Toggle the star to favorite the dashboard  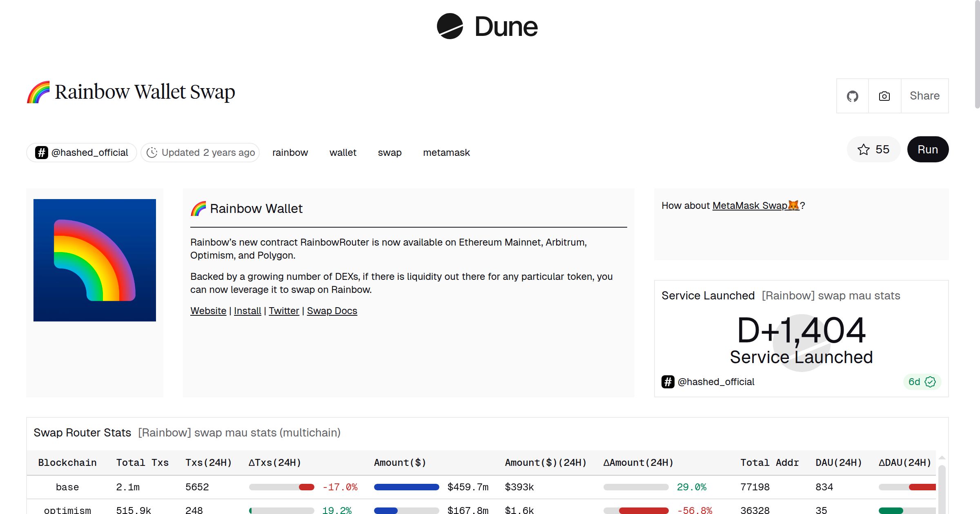(x=863, y=149)
